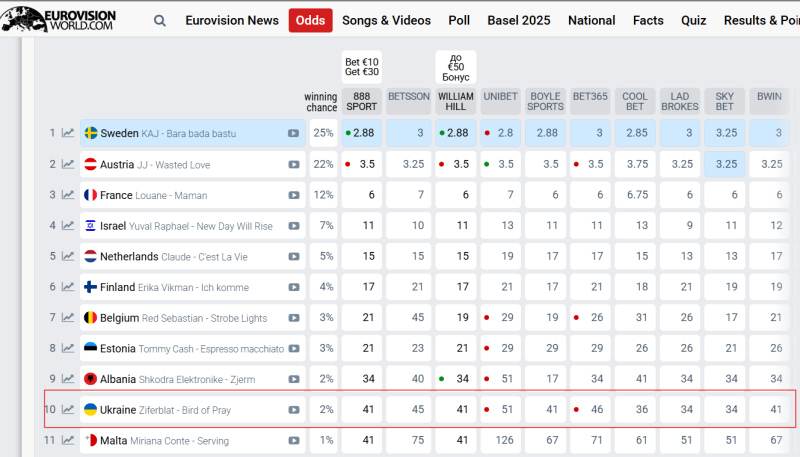800x457 pixels.
Task: Open Estonia Tommy Cash entry link
Action: coord(192,349)
